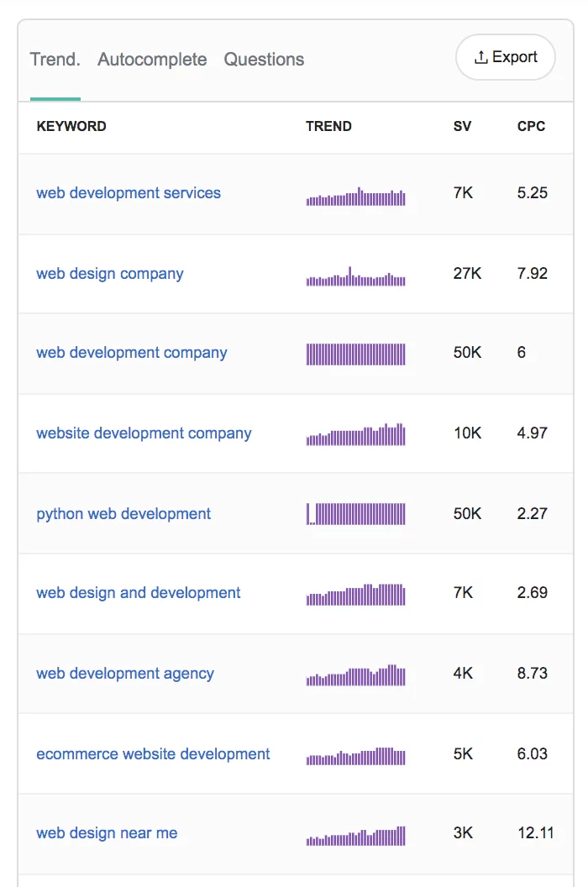Click the TREND column header

pyautogui.click(x=328, y=127)
